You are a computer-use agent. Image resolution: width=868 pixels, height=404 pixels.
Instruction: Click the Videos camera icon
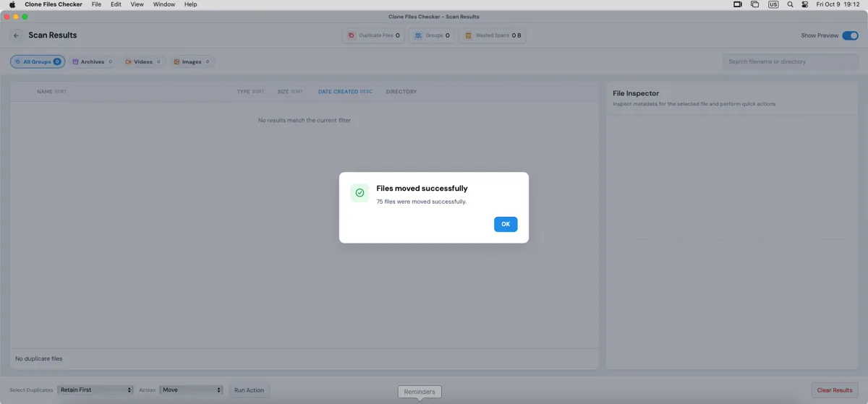128,62
